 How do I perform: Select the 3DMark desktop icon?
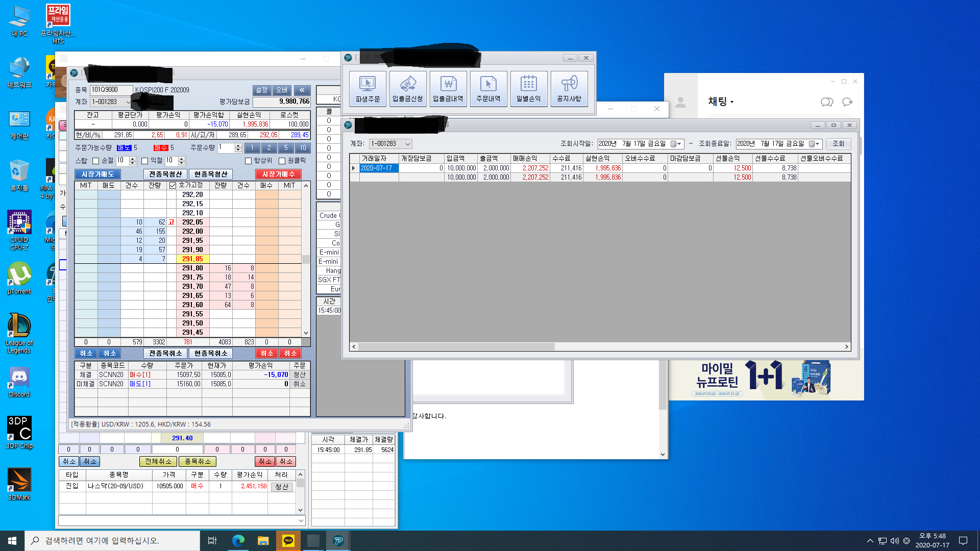coord(19,484)
